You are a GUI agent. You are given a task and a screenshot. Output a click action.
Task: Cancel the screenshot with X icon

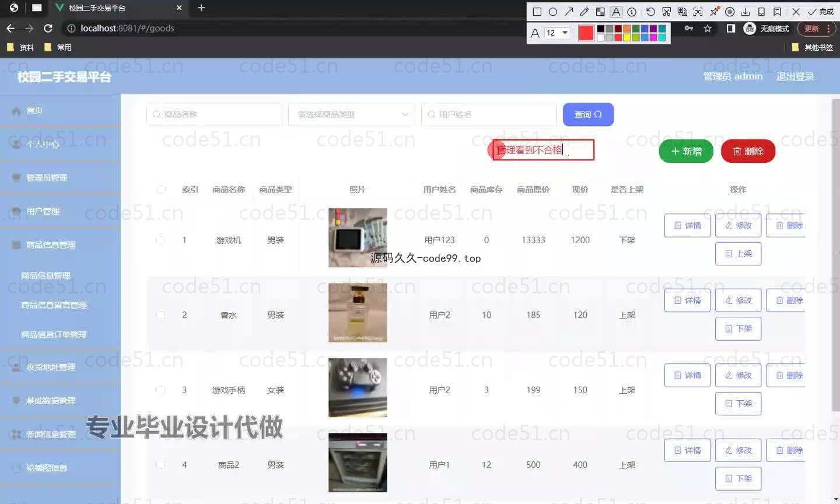point(796,12)
